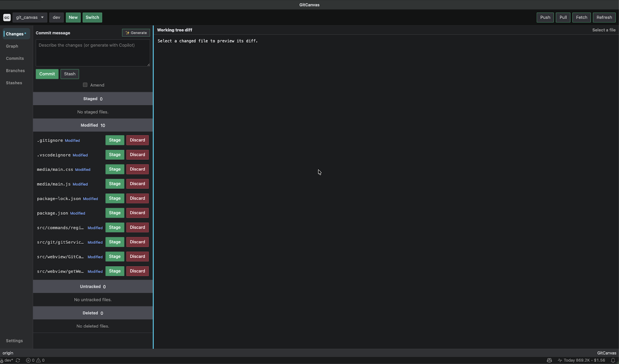The height and width of the screenshot is (364, 619).
Task: Collapse the Staged section header
Action: click(93, 99)
